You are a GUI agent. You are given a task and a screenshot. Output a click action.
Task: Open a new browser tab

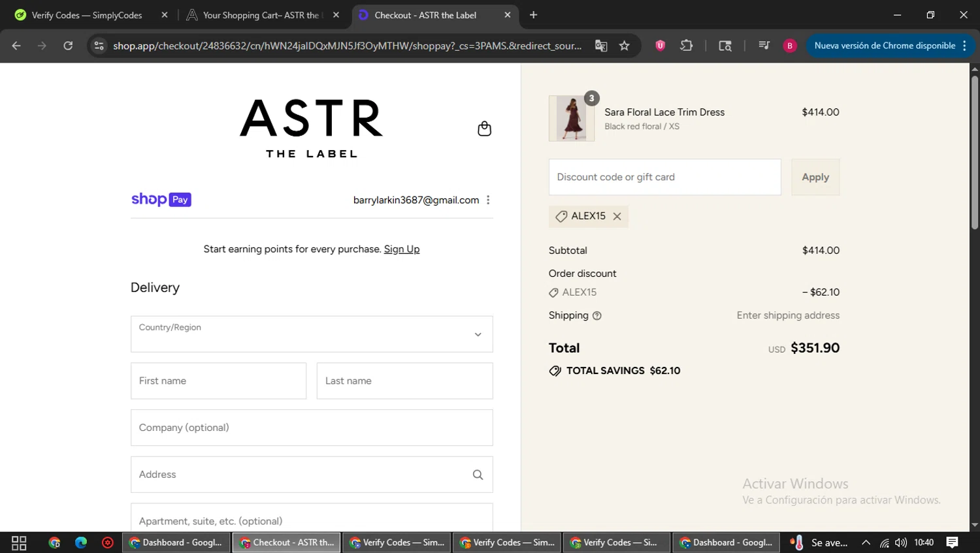click(533, 15)
